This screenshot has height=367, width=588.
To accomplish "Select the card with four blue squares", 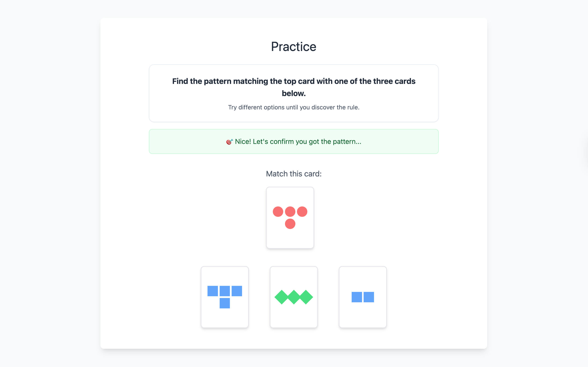I will pos(224,297).
